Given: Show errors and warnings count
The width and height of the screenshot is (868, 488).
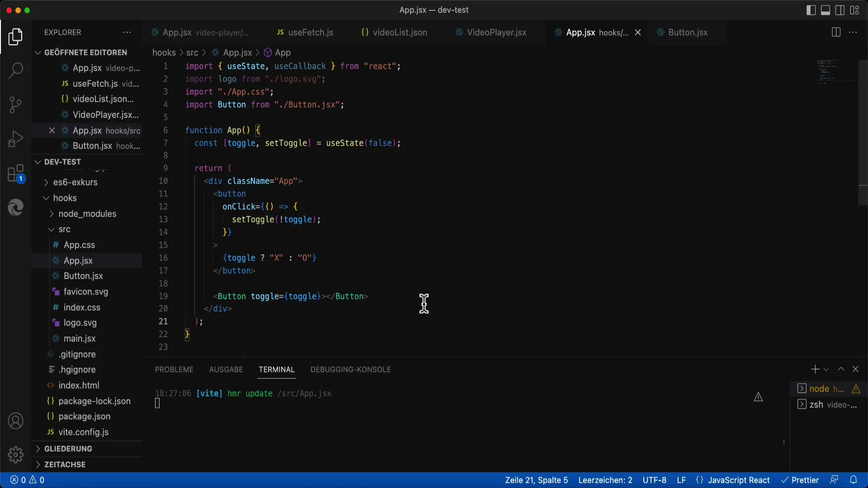Looking at the screenshot, I should [x=27, y=480].
